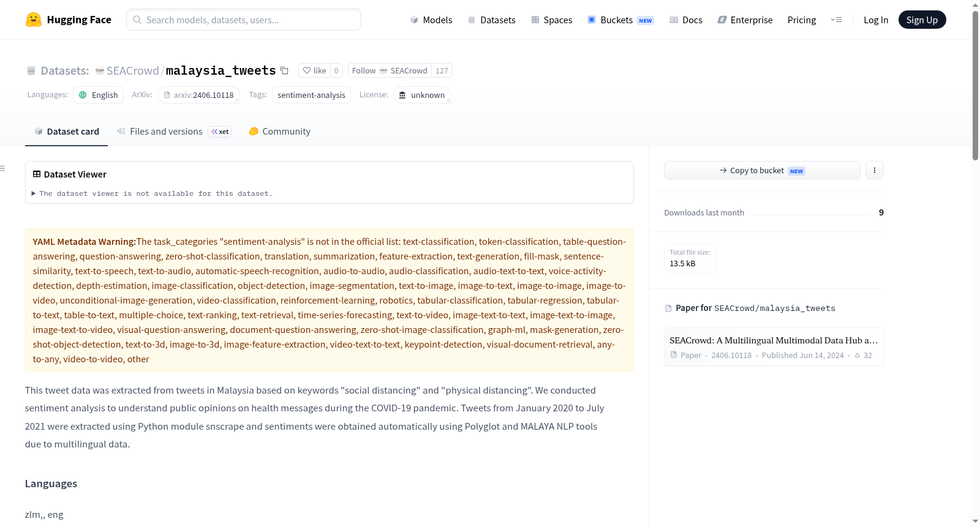The height and width of the screenshot is (527, 980).
Task: Click the Copy to bucket button
Action: pyautogui.click(x=762, y=170)
